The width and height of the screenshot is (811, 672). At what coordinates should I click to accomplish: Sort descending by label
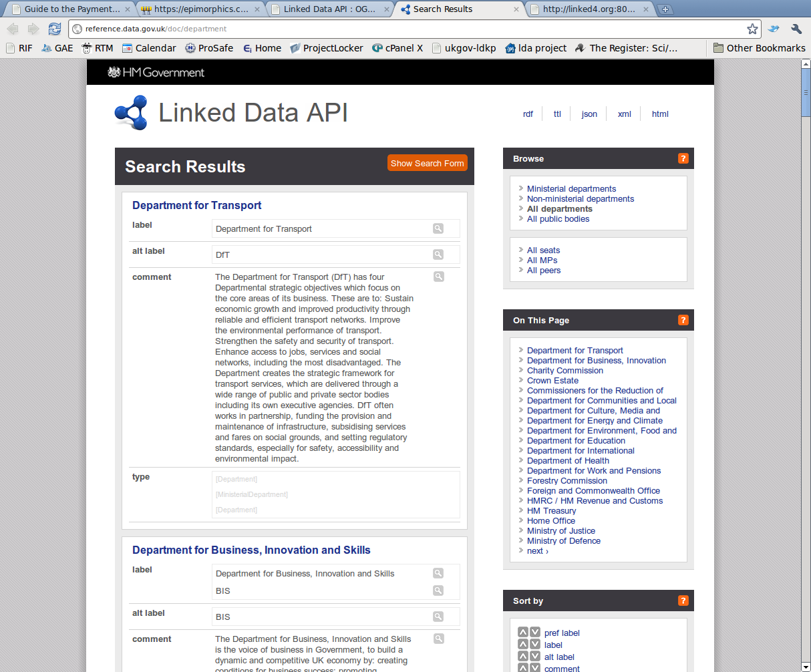[535, 644]
